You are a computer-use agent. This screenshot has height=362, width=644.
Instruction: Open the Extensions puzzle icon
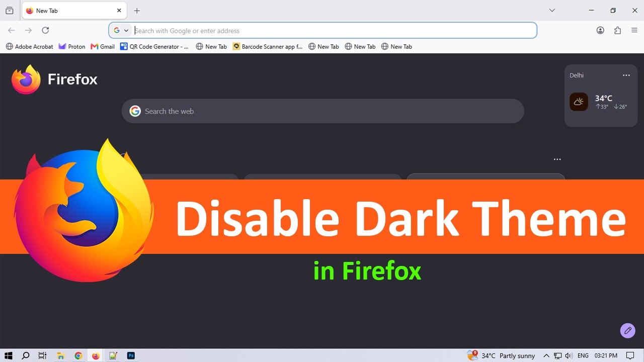(617, 30)
